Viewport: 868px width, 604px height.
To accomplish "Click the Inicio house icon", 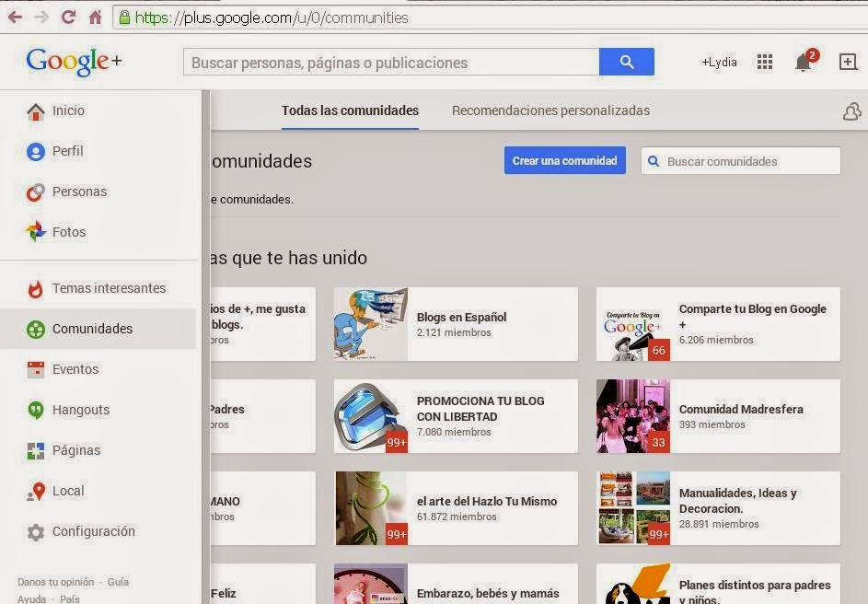I will [x=35, y=111].
